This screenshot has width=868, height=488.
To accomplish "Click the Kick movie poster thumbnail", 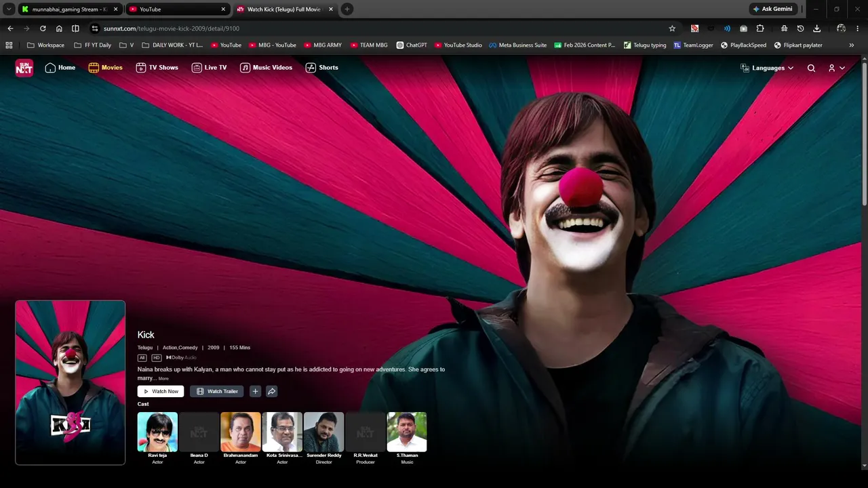I will pos(71,382).
